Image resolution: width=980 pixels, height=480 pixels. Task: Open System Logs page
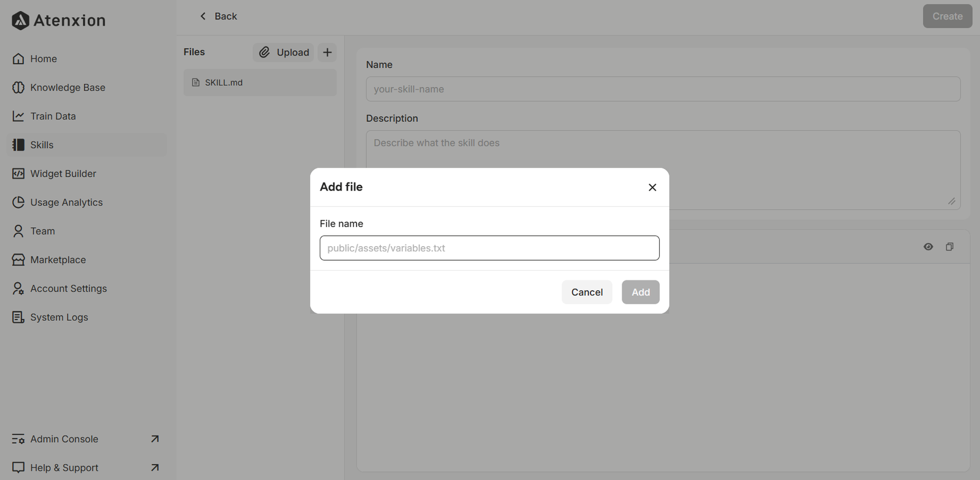[88, 318]
